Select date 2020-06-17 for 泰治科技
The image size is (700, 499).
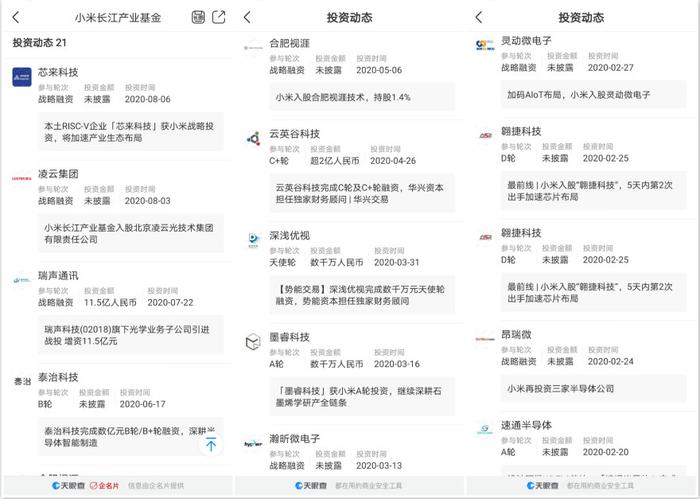(142, 404)
